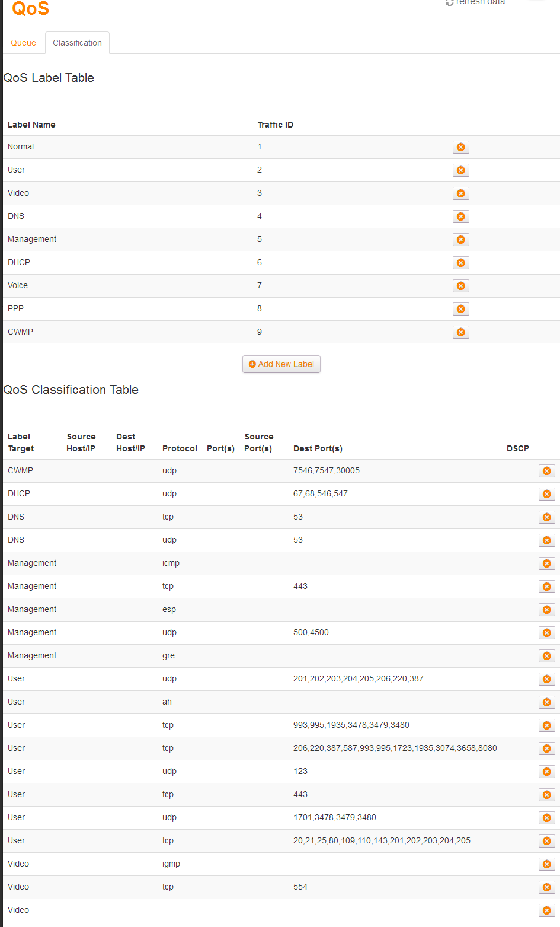
Task: Delete Management udp 500,4500 rule
Action: pos(546,633)
